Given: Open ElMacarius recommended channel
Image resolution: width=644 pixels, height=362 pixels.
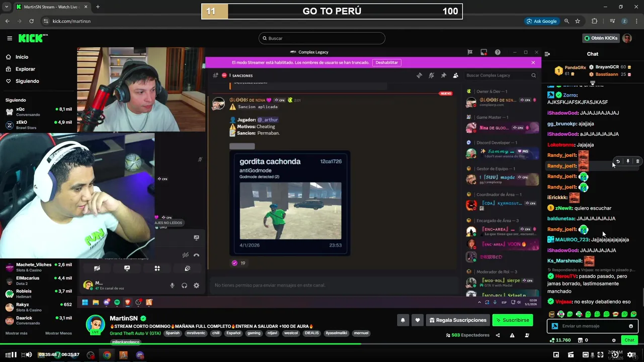Looking at the screenshot, I should 38,281.
